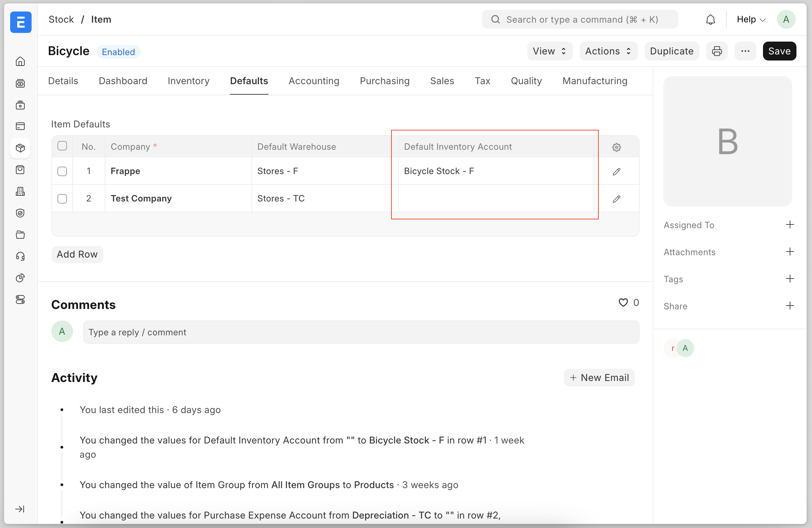The image size is (812, 528).
Task: Edit the Frappe row with pencil icon
Action: point(616,172)
